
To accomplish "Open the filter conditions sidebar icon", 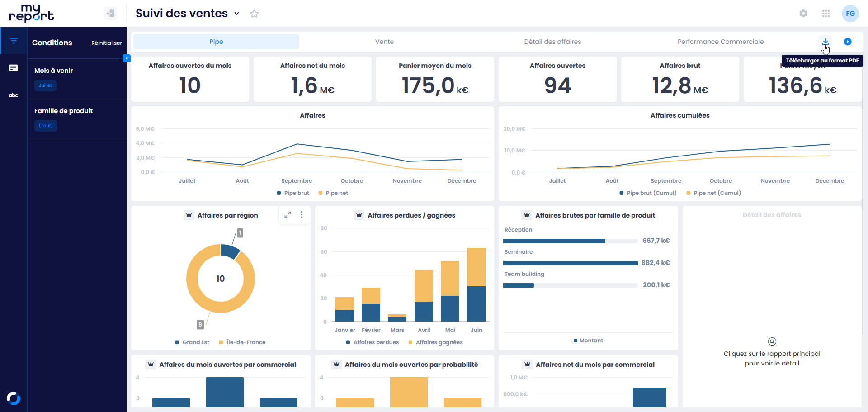I will pyautogui.click(x=14, y=41).
